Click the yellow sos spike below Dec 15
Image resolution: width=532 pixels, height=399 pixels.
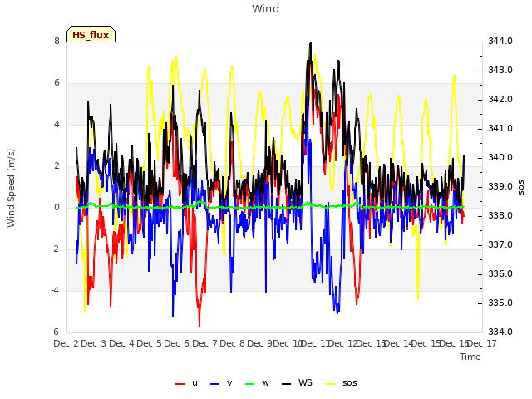point(418,298)
